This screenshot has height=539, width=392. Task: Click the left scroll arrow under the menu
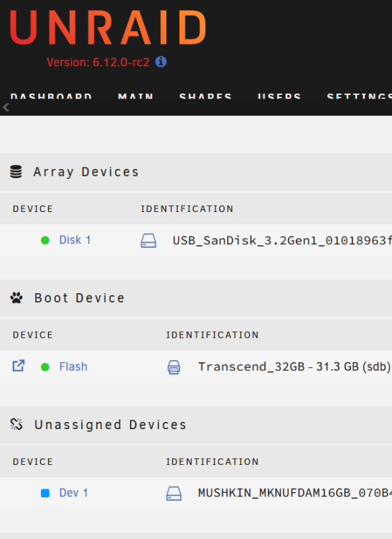(x=6, y=108)
